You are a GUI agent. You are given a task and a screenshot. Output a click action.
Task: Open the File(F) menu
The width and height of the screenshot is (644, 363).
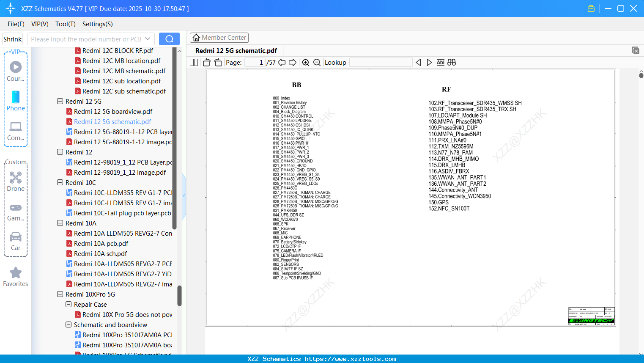(x=16, y=24)
